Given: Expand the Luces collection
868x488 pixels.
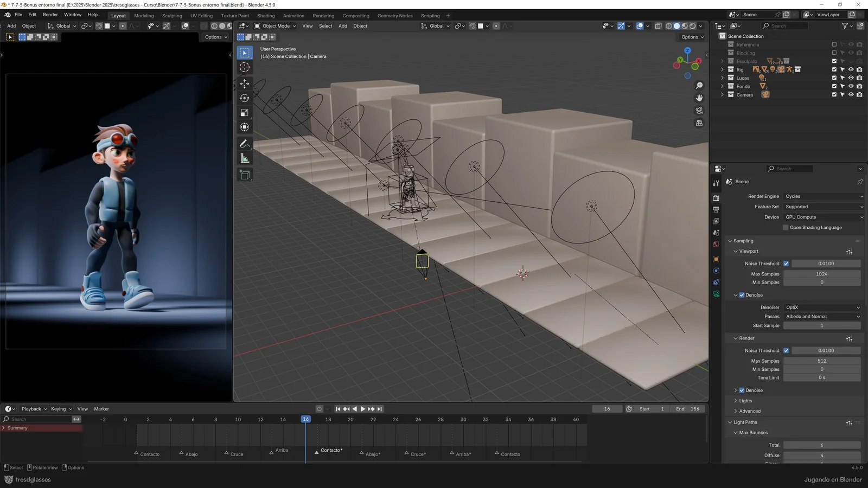Looking at the screenshot, I should coord(722,78).
